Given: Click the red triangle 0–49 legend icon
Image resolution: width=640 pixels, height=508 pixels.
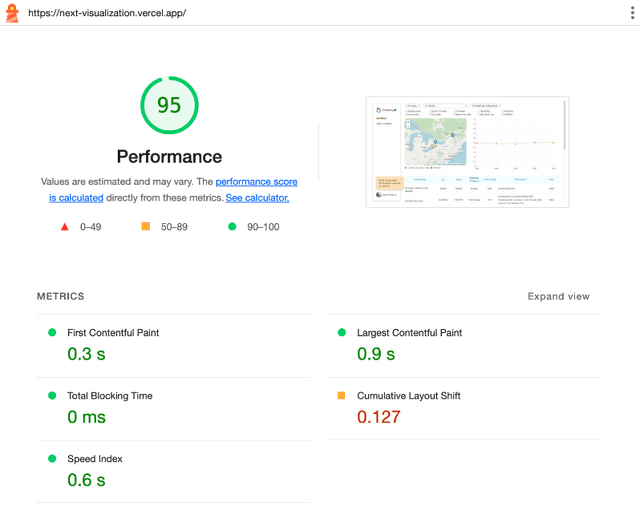Looking at the screenshot, I should (x=64, y=227).
